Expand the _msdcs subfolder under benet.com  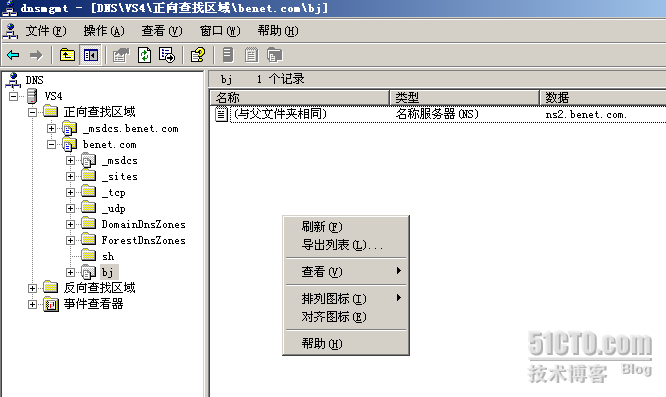(71, 160)
